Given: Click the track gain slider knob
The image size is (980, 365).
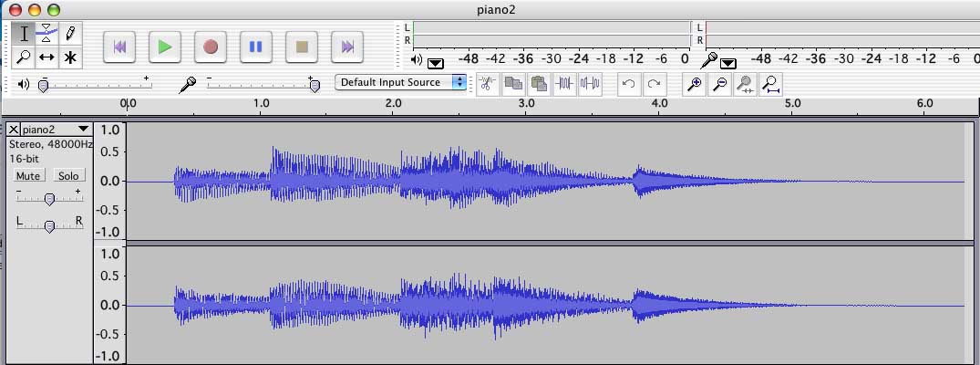Looking at the screenshot, I should [x=49, y=199].
